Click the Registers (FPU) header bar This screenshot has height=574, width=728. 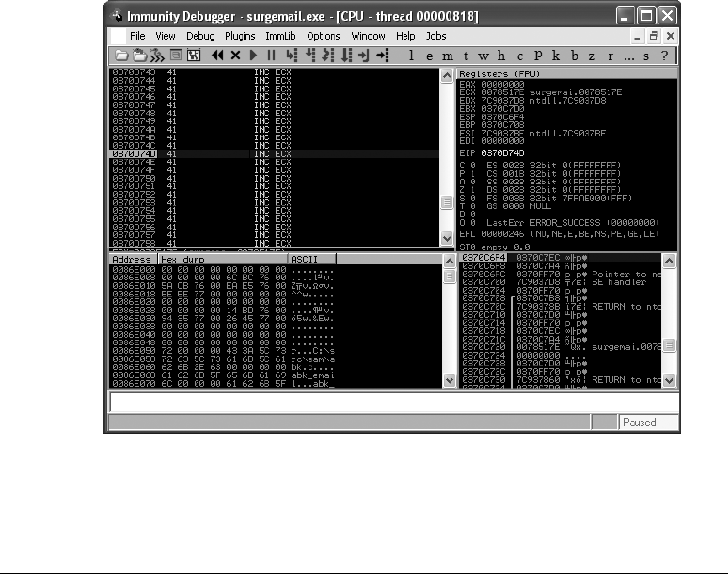click(x=567, y=73)
